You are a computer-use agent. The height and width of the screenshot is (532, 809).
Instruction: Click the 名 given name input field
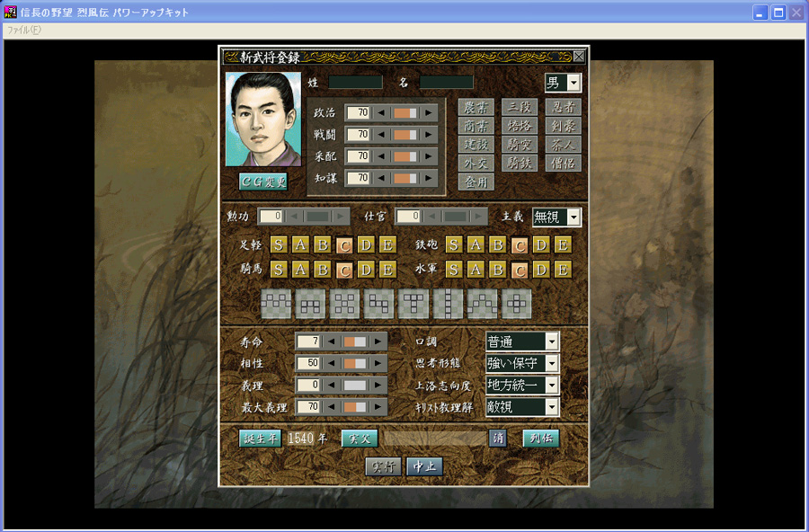pos(446,82)
